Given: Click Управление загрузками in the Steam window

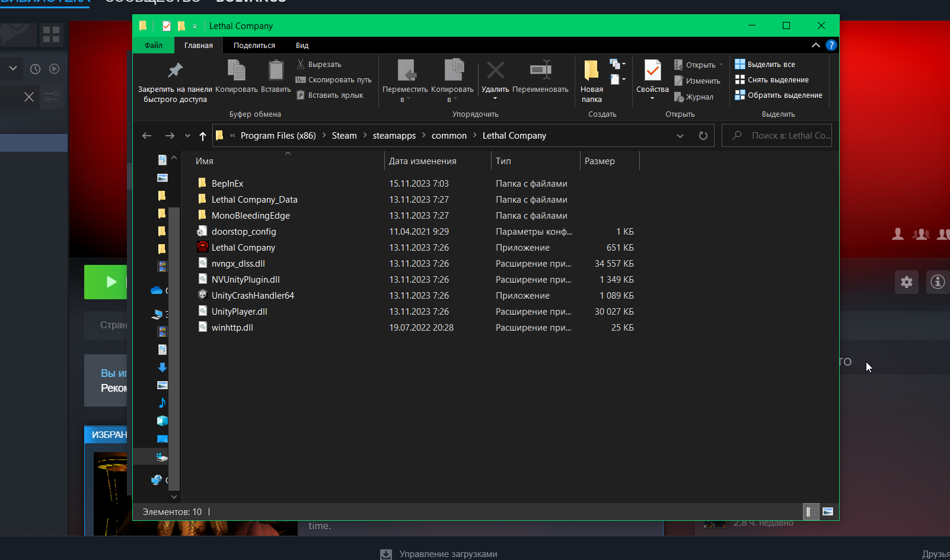Looking at the screenshot, I should (x=448, y=554).
